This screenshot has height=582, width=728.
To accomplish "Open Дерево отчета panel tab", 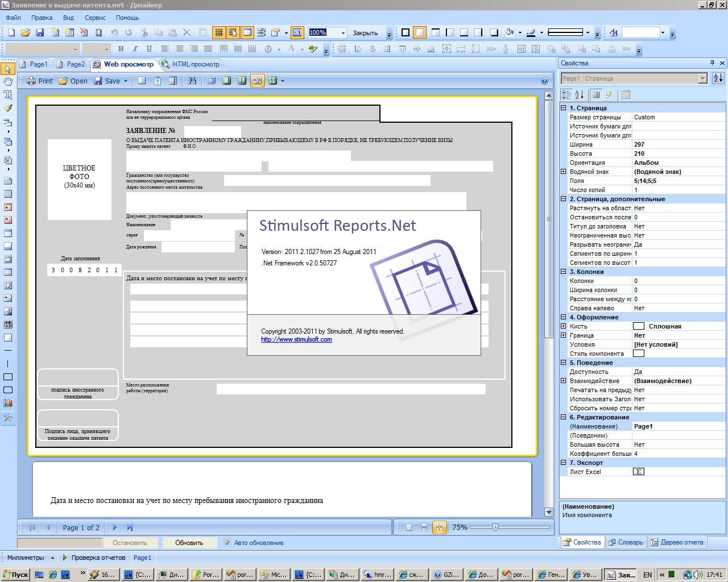I will 677,542.
